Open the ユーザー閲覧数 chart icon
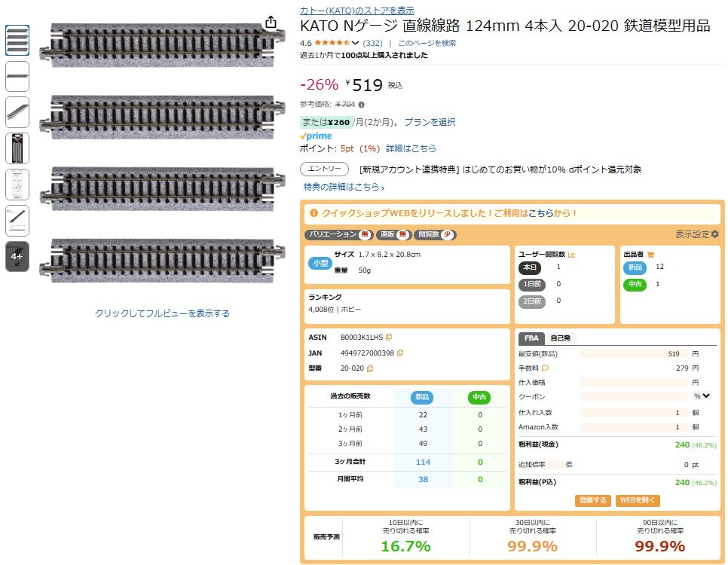Viewport: 728px width, 565px height. coord(571,255)
